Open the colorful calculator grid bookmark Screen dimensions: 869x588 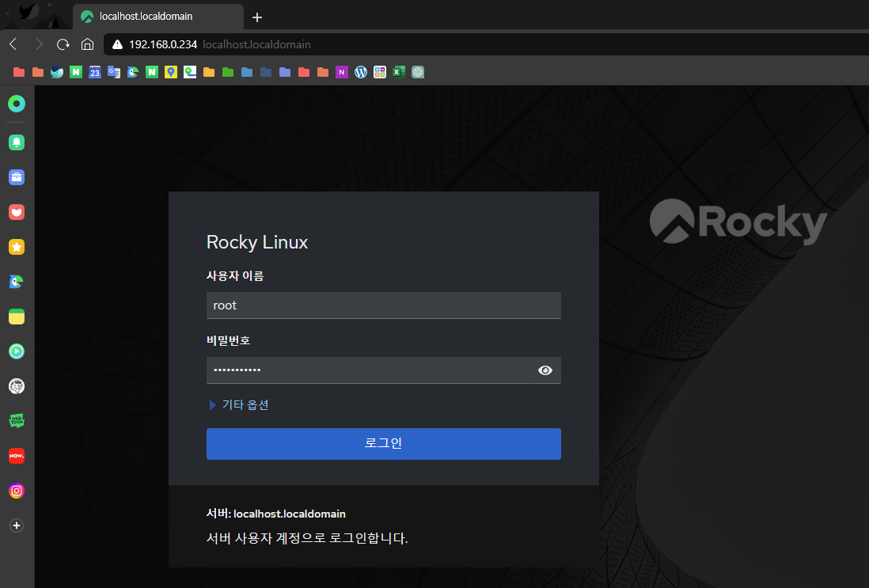(380, 72)
